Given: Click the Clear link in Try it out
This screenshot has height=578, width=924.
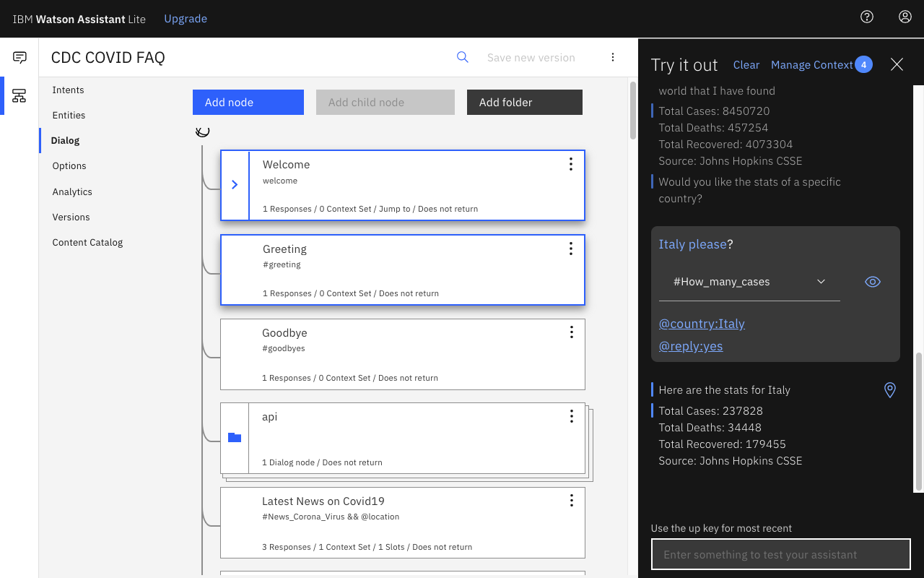Looking at the screenshot, I should click(746, 65).
